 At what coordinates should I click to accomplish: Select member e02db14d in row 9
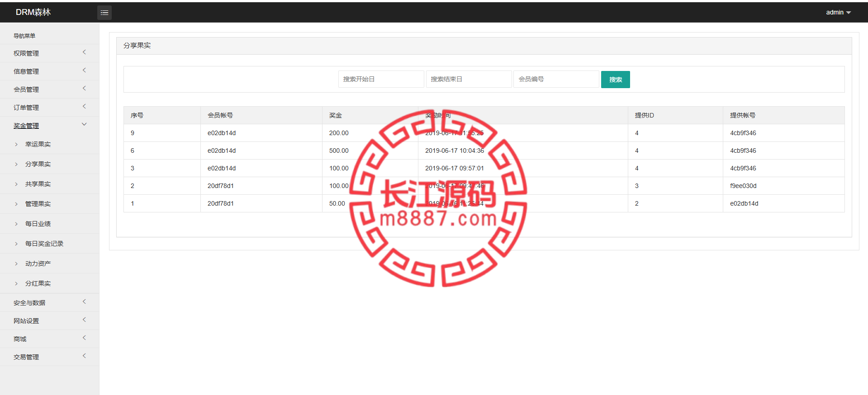(x=222, y=133)
